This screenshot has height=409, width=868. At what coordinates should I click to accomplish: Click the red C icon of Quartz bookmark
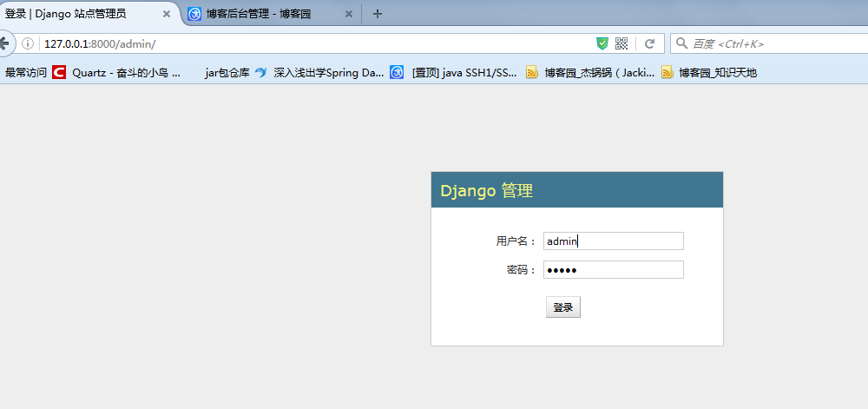pyautogui.click(x=59, y=72)
